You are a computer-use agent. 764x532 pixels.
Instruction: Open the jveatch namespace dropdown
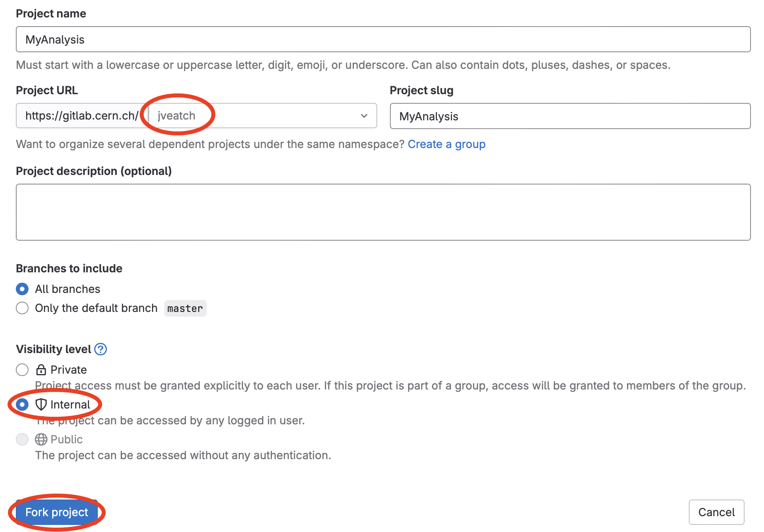pyautogui.click(x=261, y=116)
